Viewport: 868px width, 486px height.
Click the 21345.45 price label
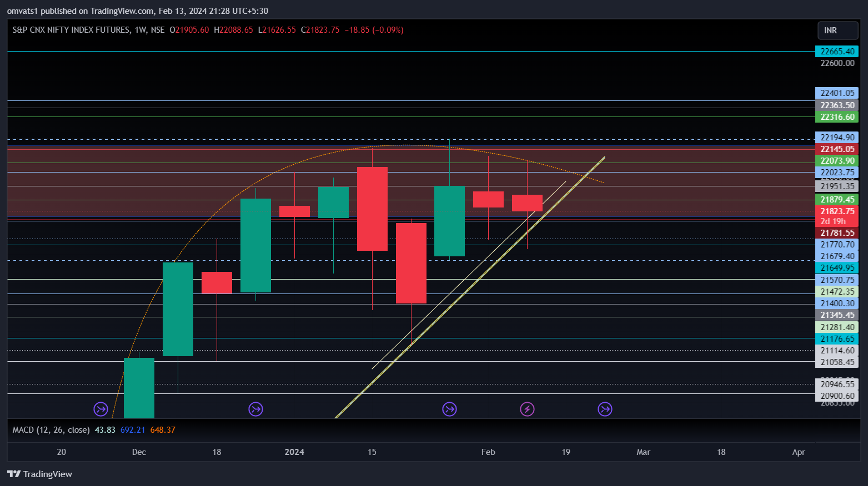[837, 315]
